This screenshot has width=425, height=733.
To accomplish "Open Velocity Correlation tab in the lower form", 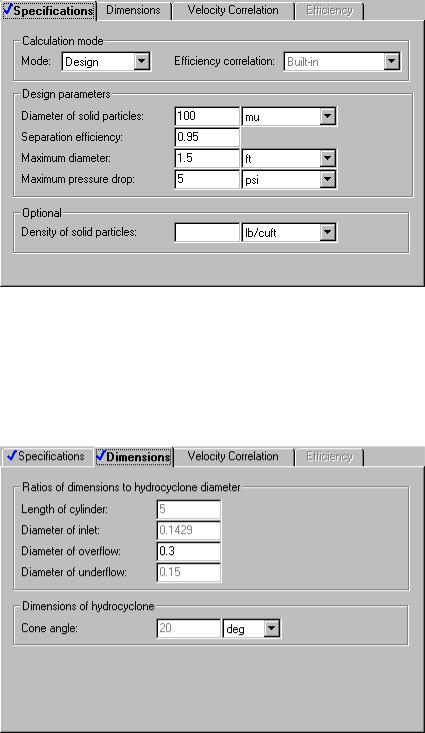I will 233,456.
